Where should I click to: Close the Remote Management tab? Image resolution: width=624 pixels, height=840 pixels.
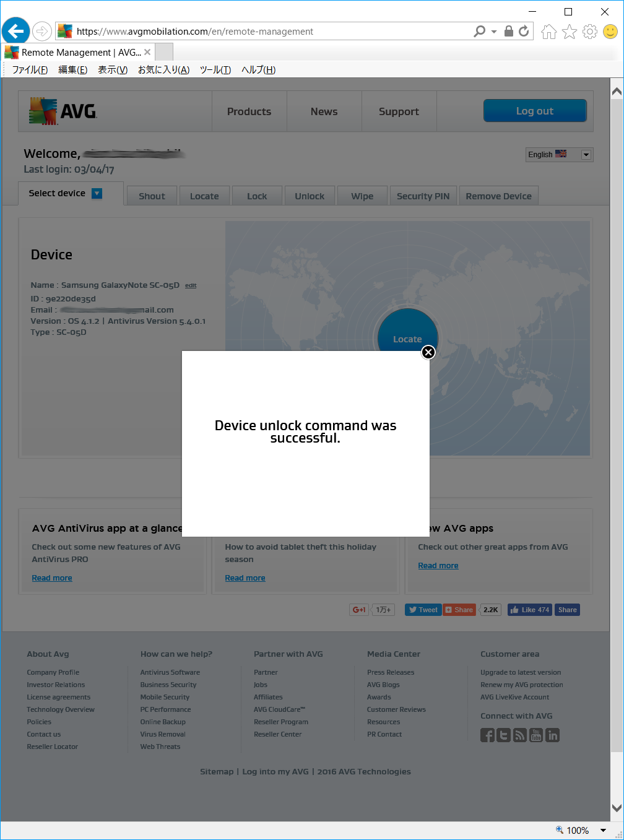pos(147,52)
